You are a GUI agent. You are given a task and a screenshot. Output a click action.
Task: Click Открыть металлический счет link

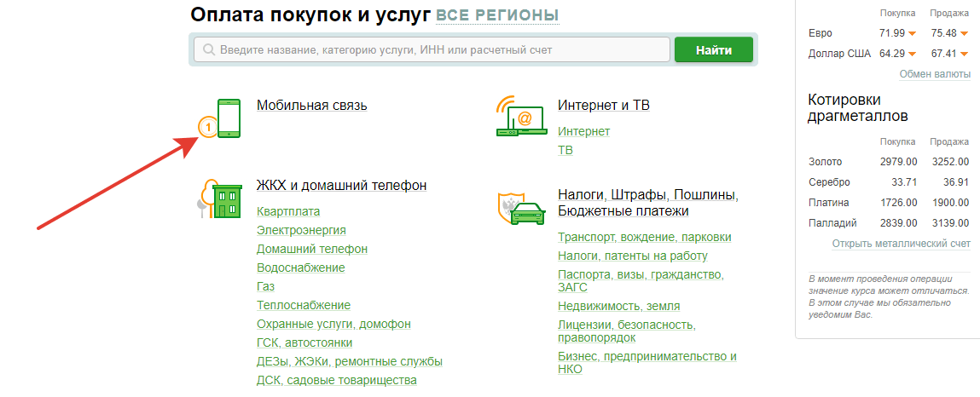coord(901,244)
